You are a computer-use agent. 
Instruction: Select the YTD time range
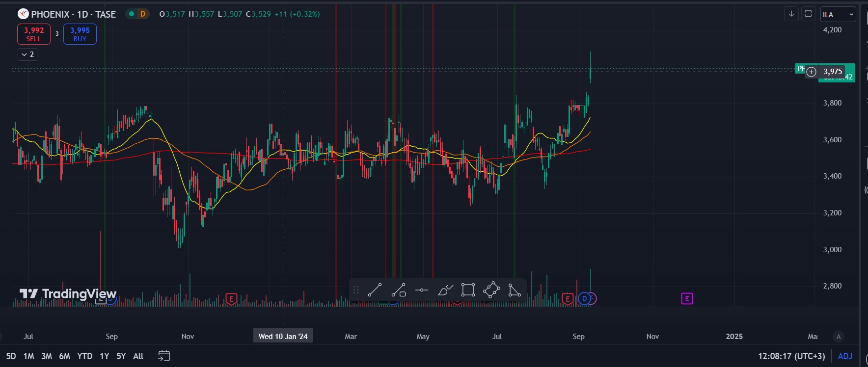point(85,356)
